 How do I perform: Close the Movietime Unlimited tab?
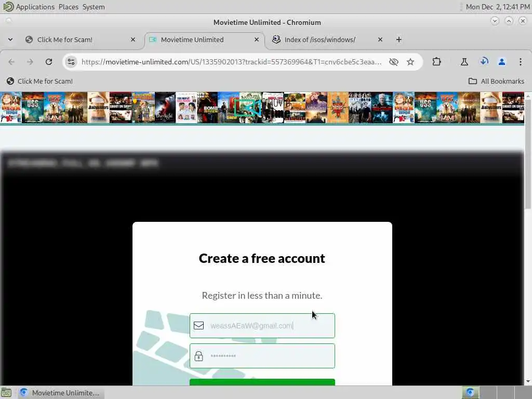pyautogui.click(x=257, y=39)
